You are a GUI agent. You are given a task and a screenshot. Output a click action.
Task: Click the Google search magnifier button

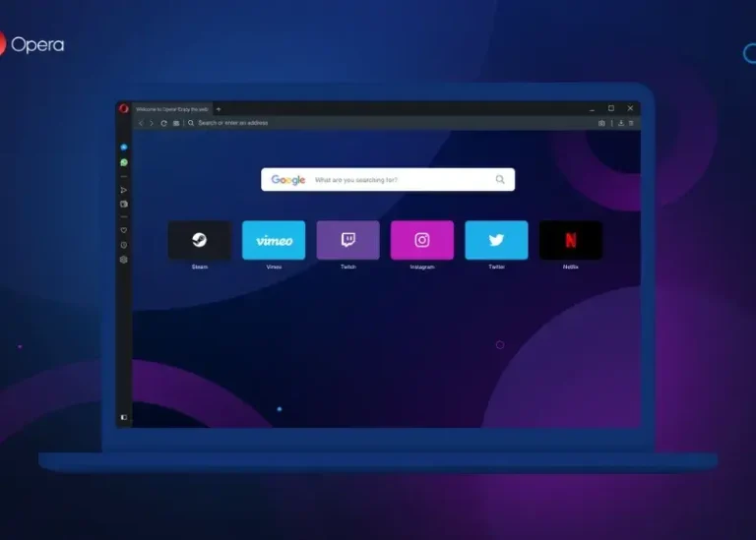[x=500, y=180]
